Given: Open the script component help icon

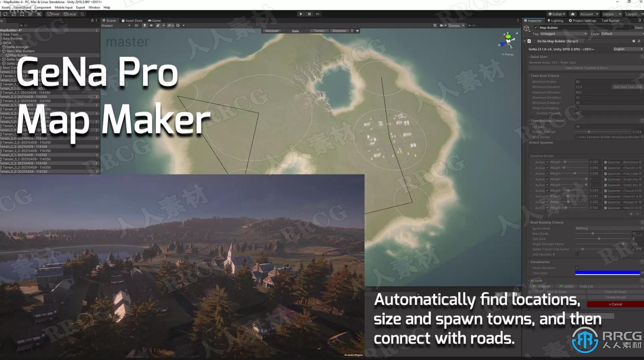Looking at the screenshot, I should pyautogui.click(x=634, y=41).
